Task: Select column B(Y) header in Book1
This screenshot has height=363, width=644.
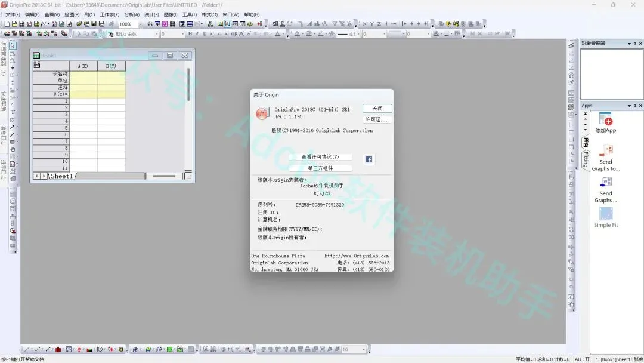Action: [111, 66]
